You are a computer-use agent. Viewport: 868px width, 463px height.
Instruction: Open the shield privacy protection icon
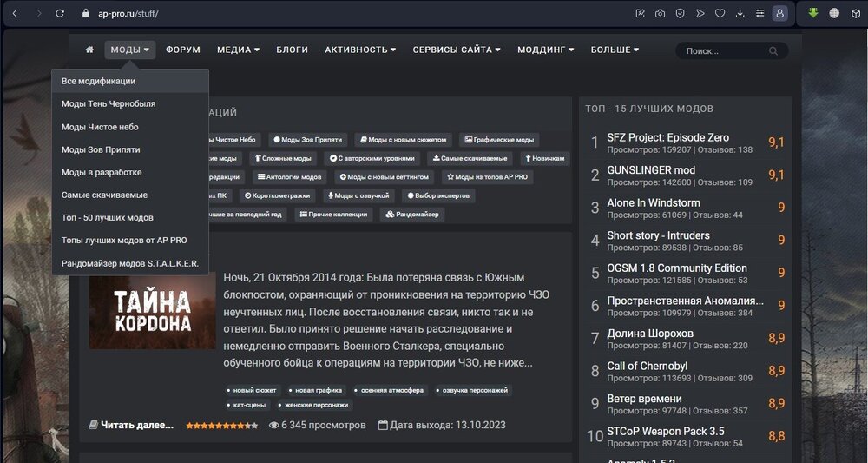click(680, 13)
